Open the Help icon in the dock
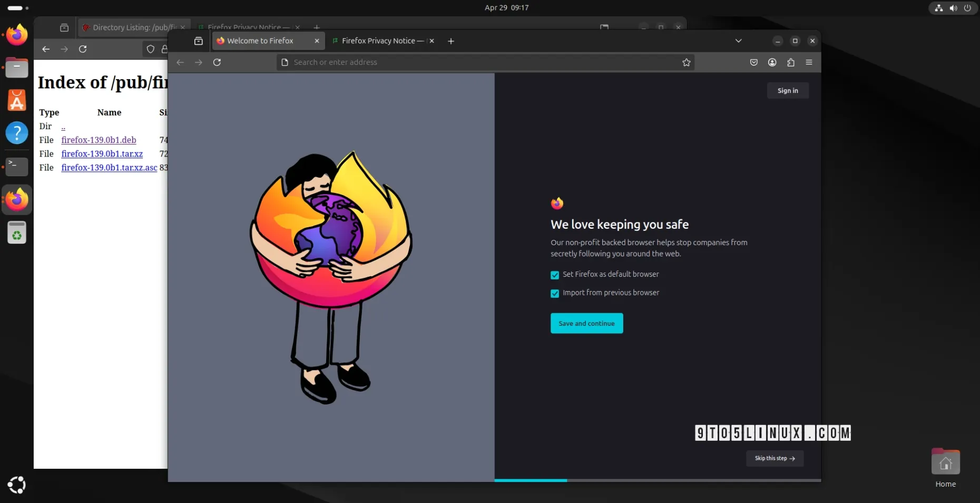The width and height of the screenshot is (980, 503). 17,133
